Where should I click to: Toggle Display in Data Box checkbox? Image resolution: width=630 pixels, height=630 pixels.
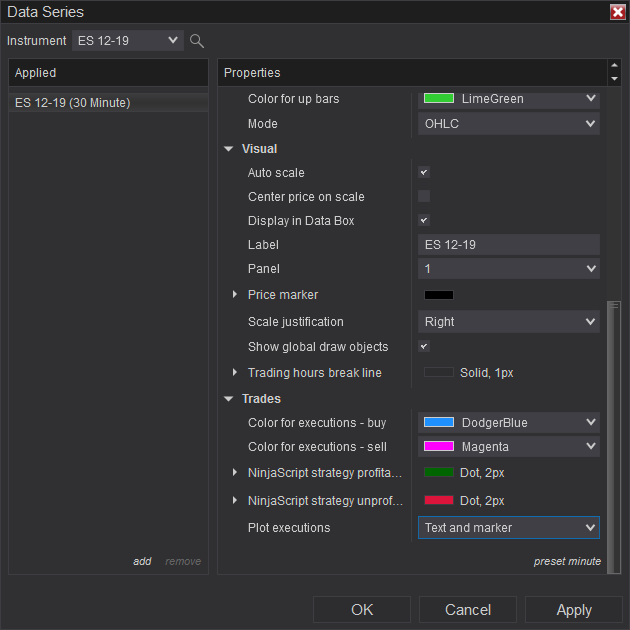(424, 221)
